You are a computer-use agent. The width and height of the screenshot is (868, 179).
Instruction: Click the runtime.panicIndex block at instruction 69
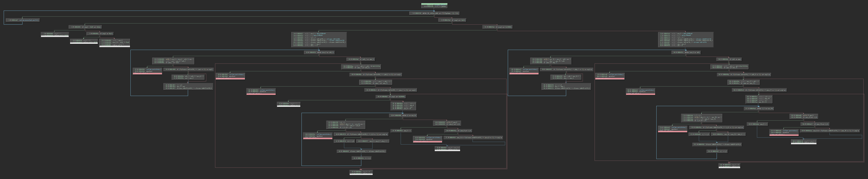pos(427,139)
